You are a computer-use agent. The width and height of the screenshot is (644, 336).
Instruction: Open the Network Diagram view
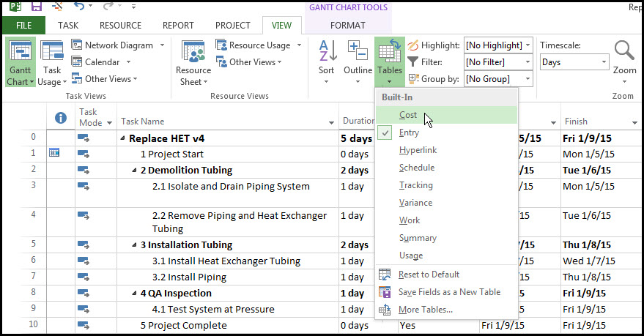tap(118, 45)
